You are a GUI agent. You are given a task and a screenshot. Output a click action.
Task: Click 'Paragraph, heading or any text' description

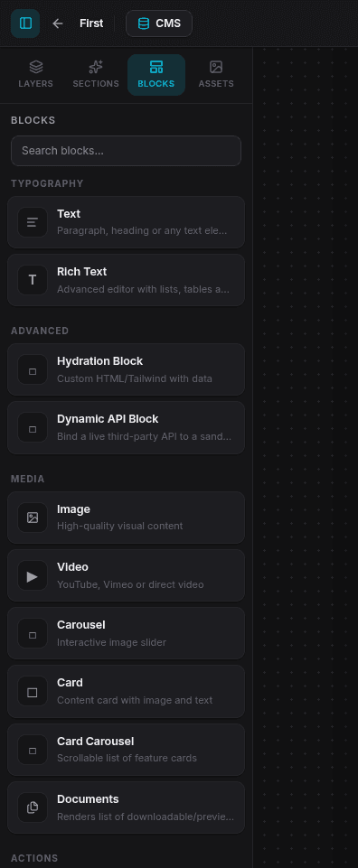[x=142, y=230]
